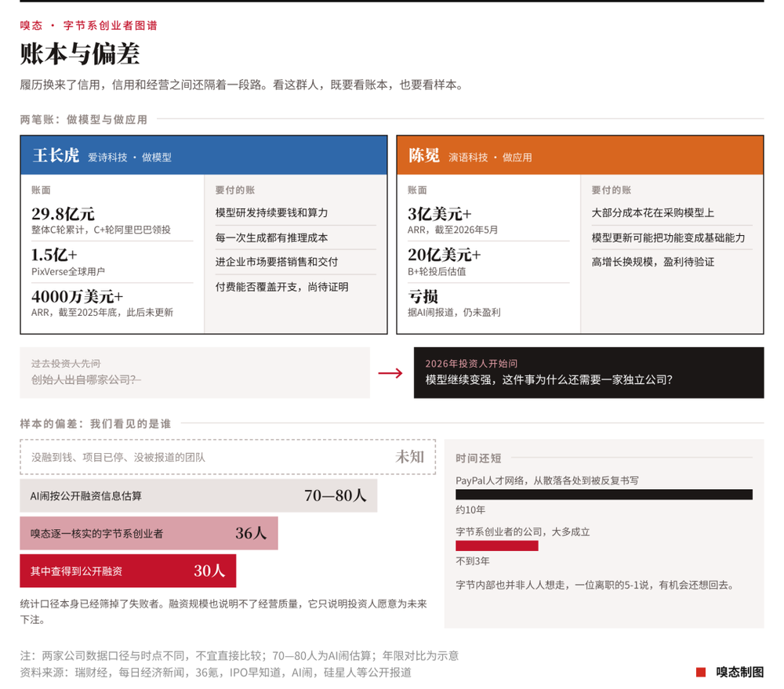The width and height of the screenshot is (784, 689).
Task: Click 字节系创业者的公司，大多成立
Action: point(522,532)
